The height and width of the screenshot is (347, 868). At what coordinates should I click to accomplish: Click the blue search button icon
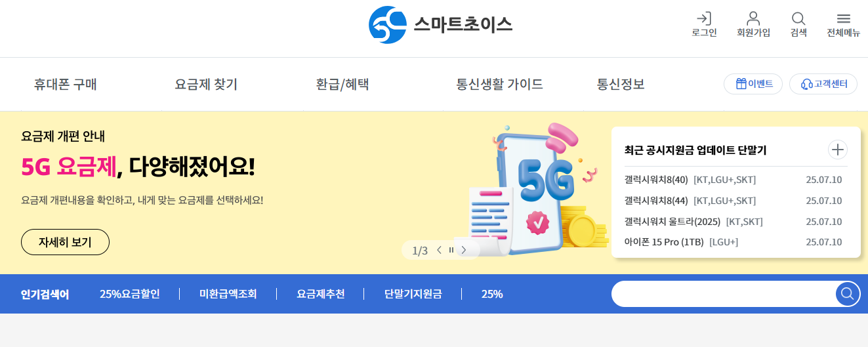848,293
